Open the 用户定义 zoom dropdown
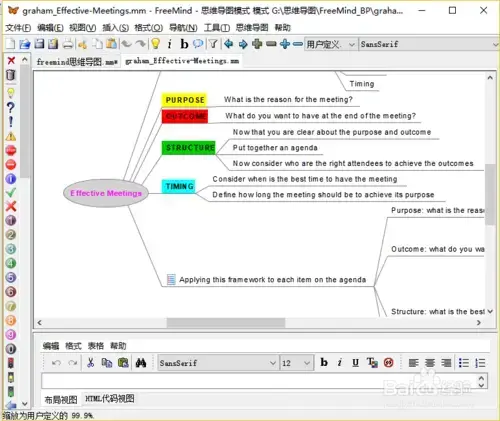 click(x=330, y=44)
